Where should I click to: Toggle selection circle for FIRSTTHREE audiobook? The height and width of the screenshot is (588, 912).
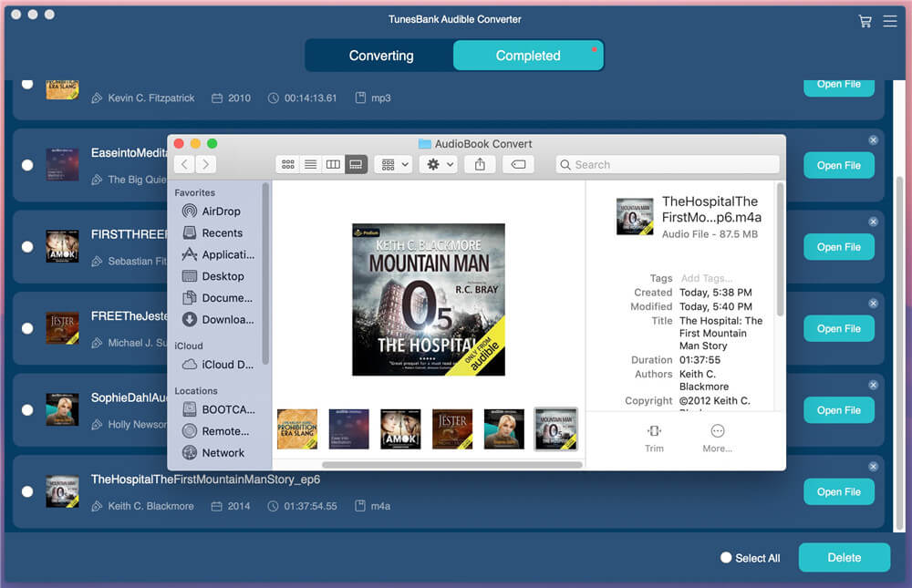coord(26,247)
